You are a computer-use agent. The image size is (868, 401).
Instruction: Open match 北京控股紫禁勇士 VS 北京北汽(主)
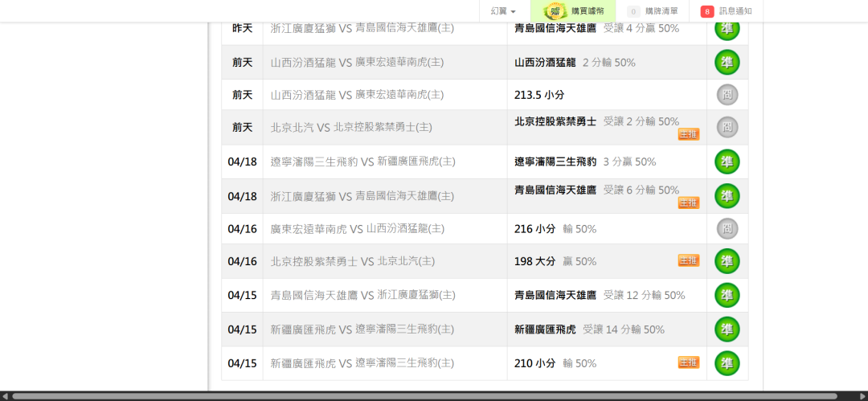point(352,261)
